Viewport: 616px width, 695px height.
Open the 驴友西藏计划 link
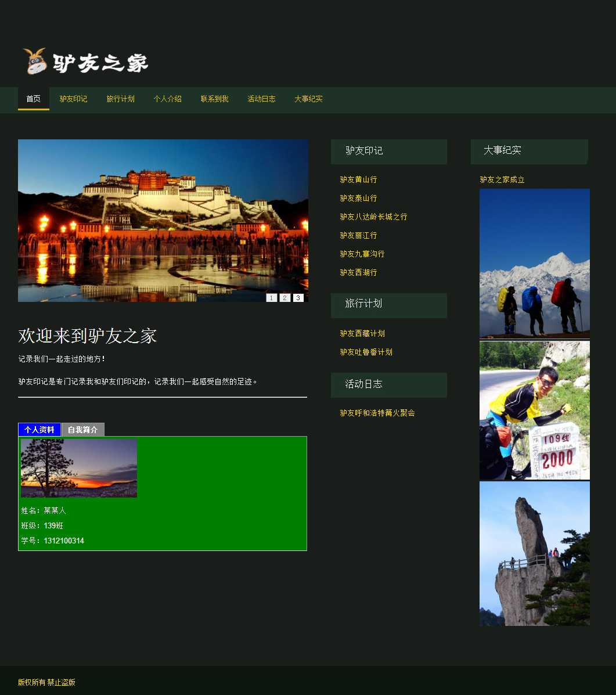point(362,334)
